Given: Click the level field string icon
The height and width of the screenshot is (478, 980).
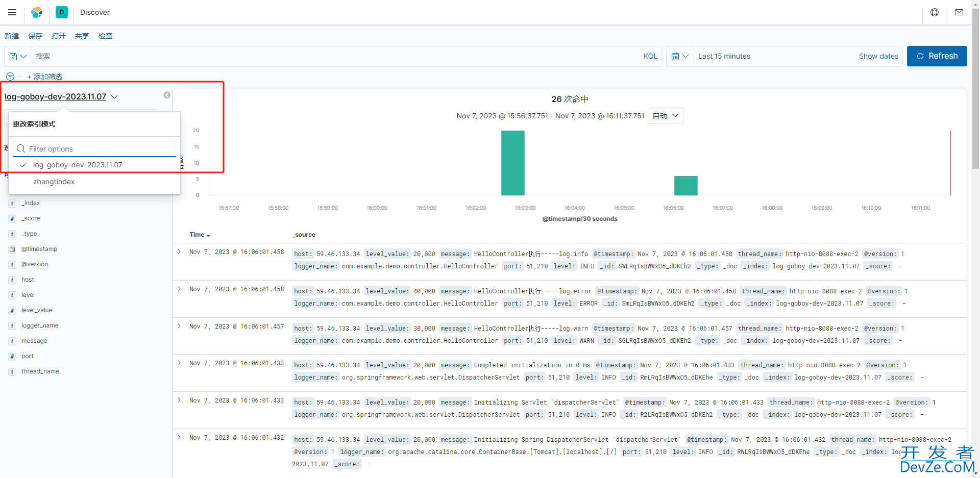Looking at the screenshot, I should (12, 295).
